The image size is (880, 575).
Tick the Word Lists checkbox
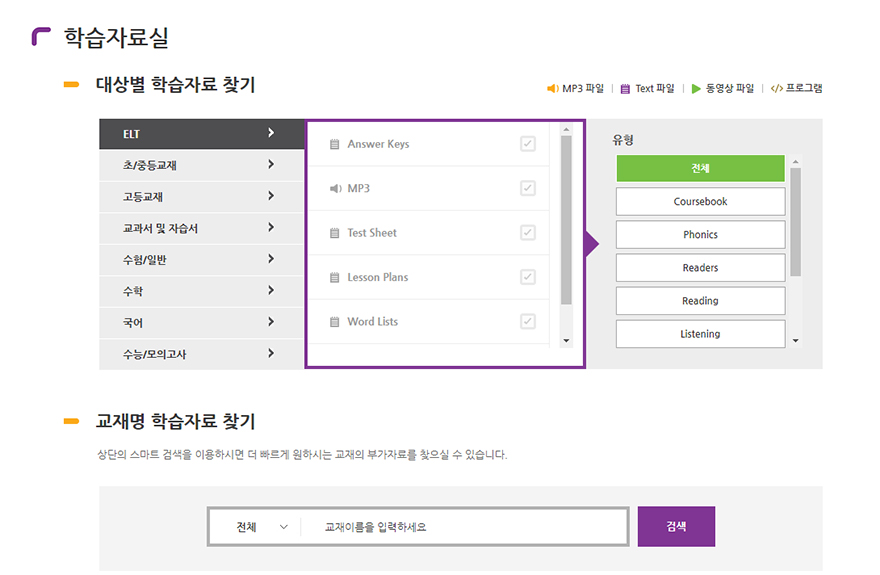[528, 321]
